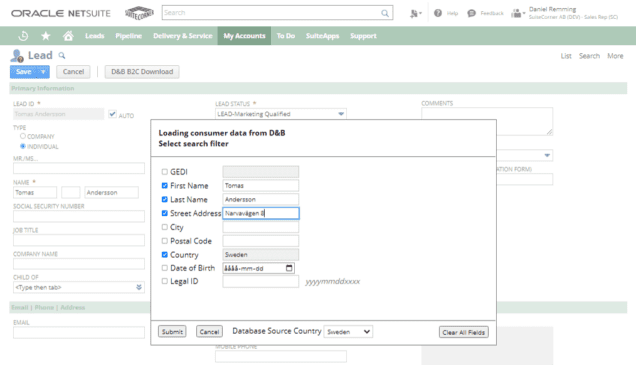Click the dialog Last Name field
Screen dimensions: 636x365
[x=261, y=200]
